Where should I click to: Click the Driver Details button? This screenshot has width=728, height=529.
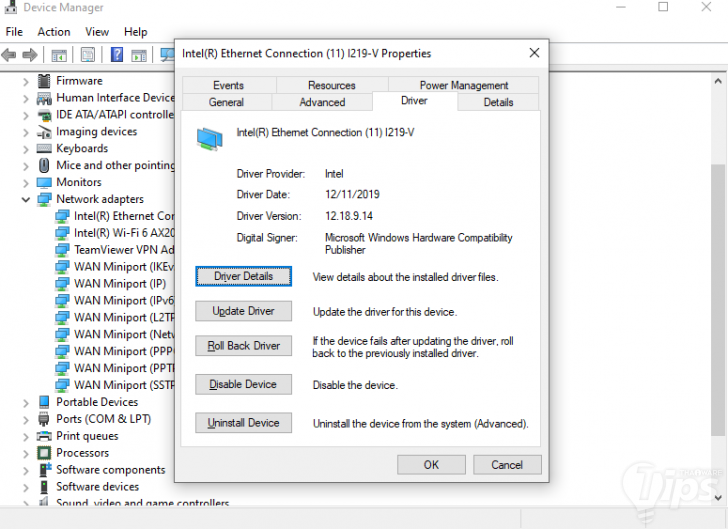[243, 276]
